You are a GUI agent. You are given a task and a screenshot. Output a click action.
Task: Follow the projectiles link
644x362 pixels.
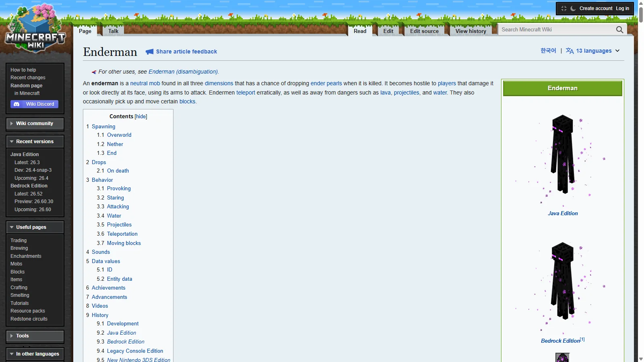407,93
